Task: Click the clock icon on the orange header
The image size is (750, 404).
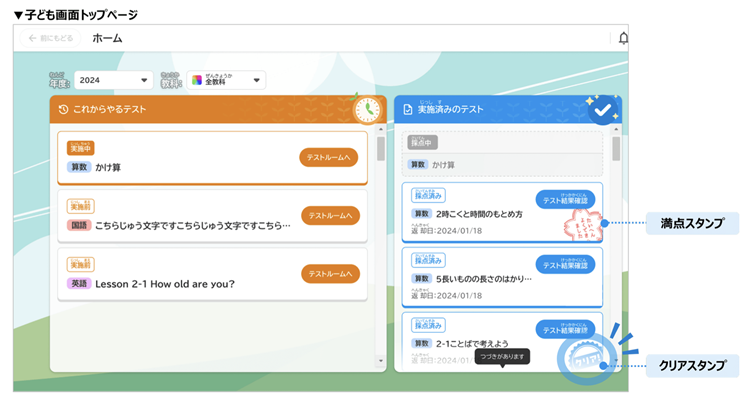Action: [x=367, y=110]
